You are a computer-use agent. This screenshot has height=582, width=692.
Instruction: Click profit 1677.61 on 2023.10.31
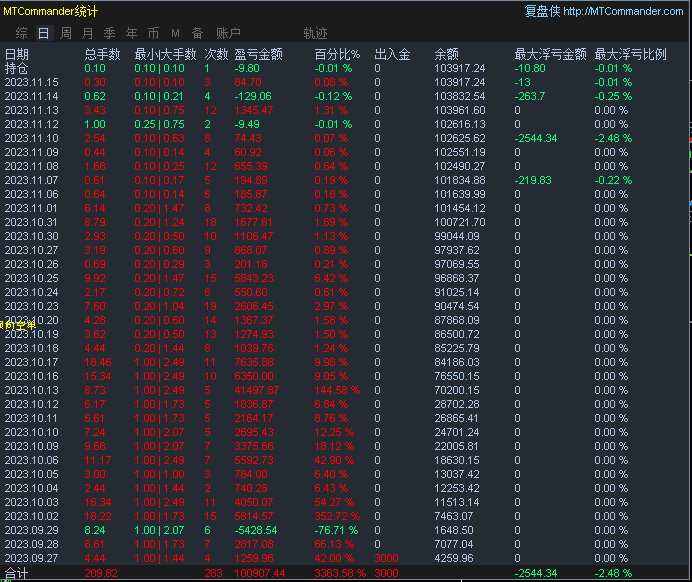(253, 222)
